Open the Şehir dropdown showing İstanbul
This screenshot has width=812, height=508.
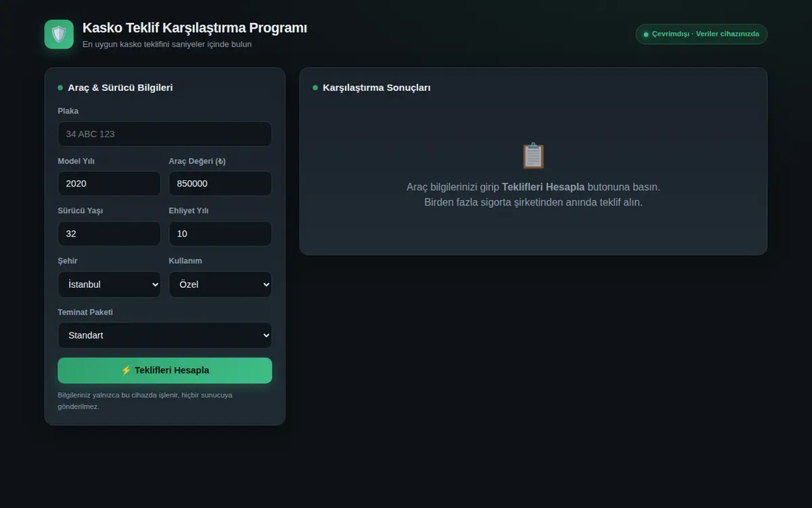(x=110, y=284)
